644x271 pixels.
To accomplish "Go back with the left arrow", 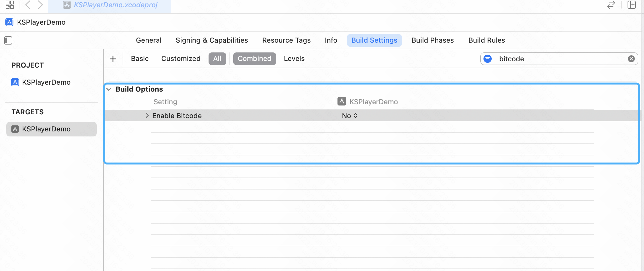I will pos(28,5).
